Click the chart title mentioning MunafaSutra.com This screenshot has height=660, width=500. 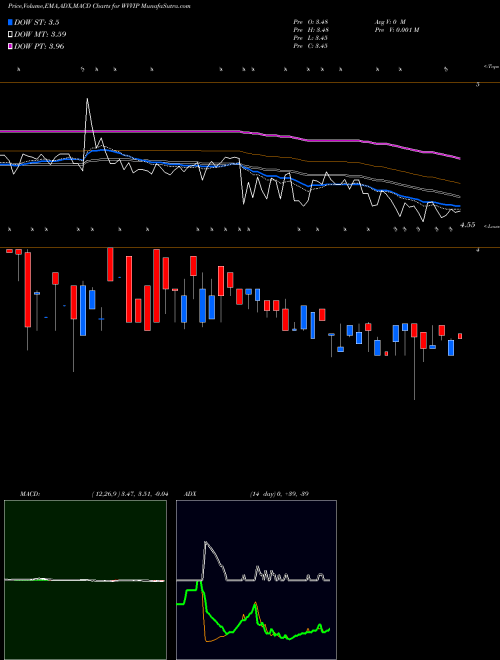point(99,6)
